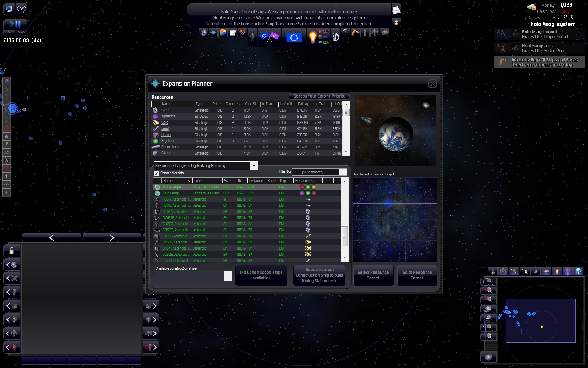Zoom to full galaxy with spiral icon

[x=488, y=357]
